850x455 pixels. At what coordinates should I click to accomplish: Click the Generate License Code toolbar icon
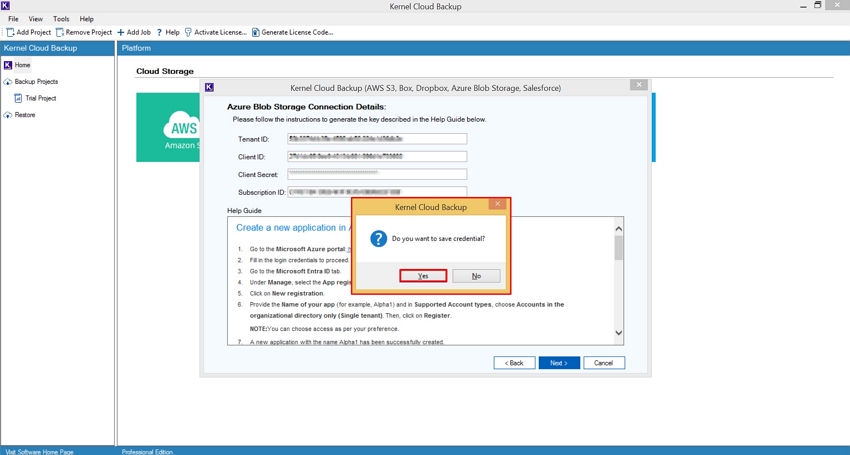255,33
